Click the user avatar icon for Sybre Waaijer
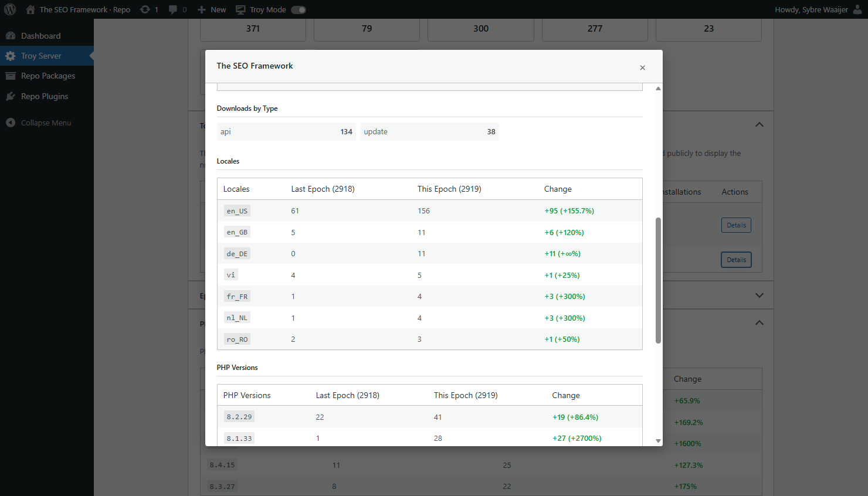The height and width of the screenshot is (496, 868). tap(857, 9)
